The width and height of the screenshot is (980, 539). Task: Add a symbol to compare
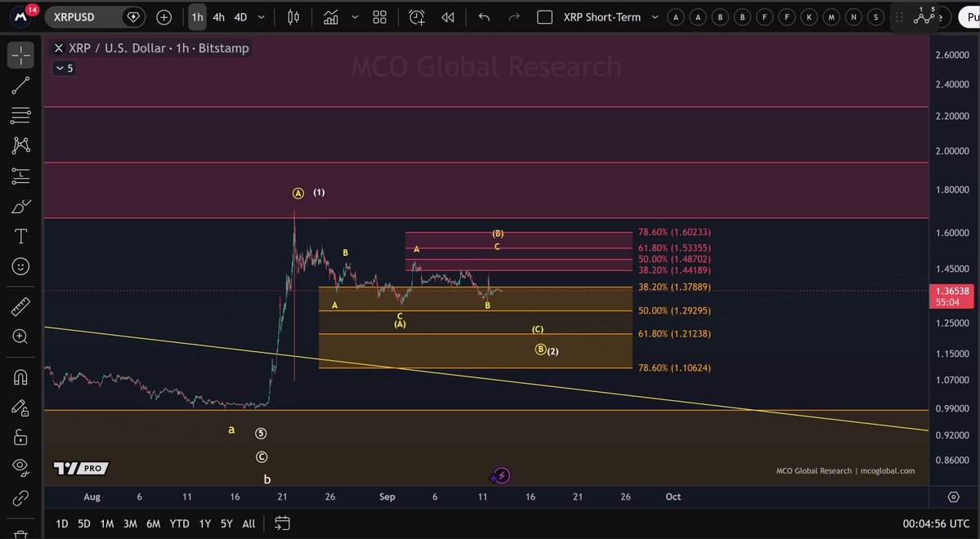(x=163, y=17)
